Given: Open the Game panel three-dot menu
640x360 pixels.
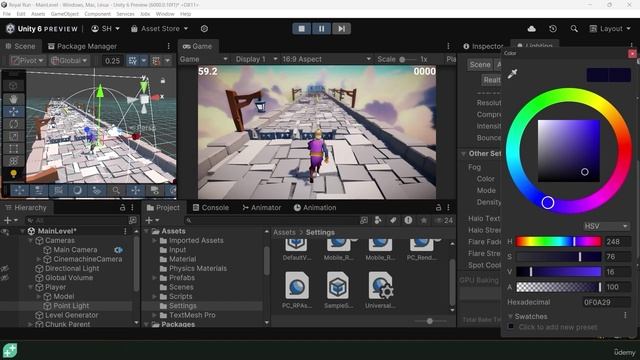Looking at the screenshot, I should tap(448, 46).
